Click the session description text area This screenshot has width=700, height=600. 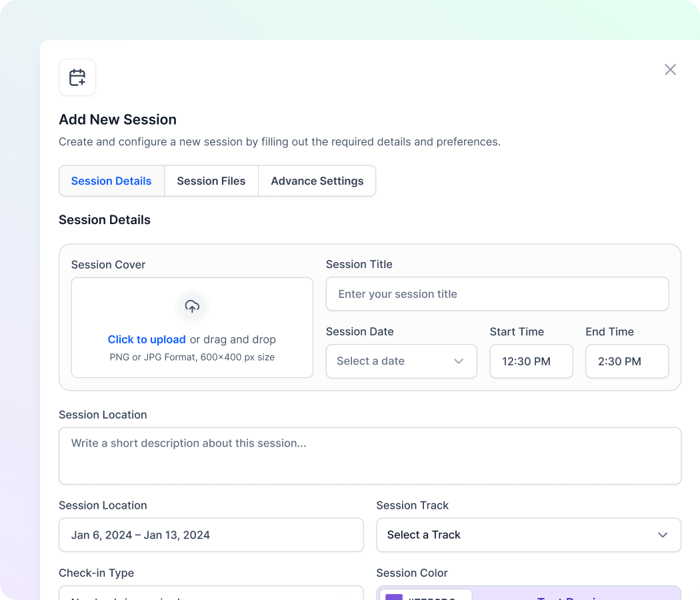point(370,456)
